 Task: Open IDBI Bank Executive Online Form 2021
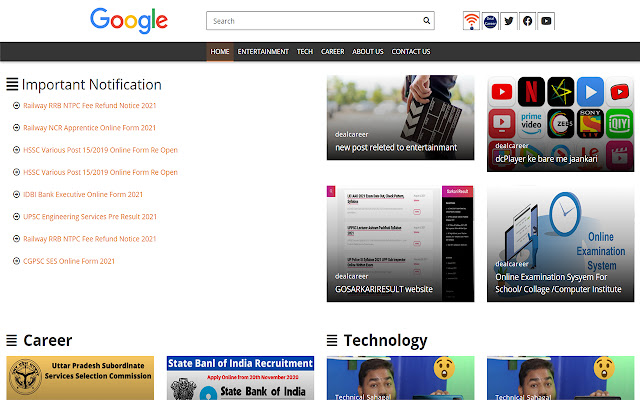pos(83,194)
